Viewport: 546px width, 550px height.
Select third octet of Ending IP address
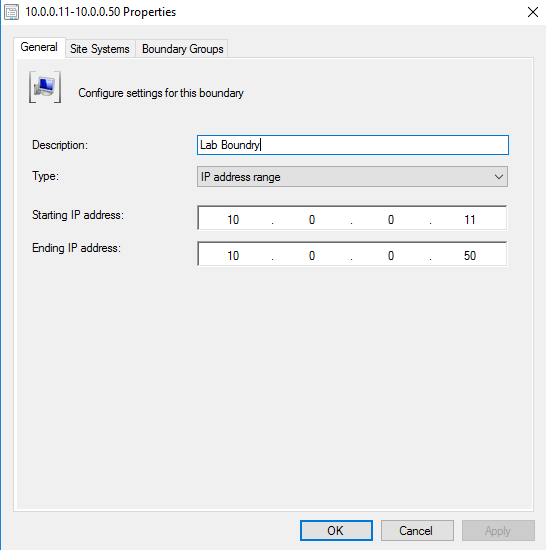[391, 255]
